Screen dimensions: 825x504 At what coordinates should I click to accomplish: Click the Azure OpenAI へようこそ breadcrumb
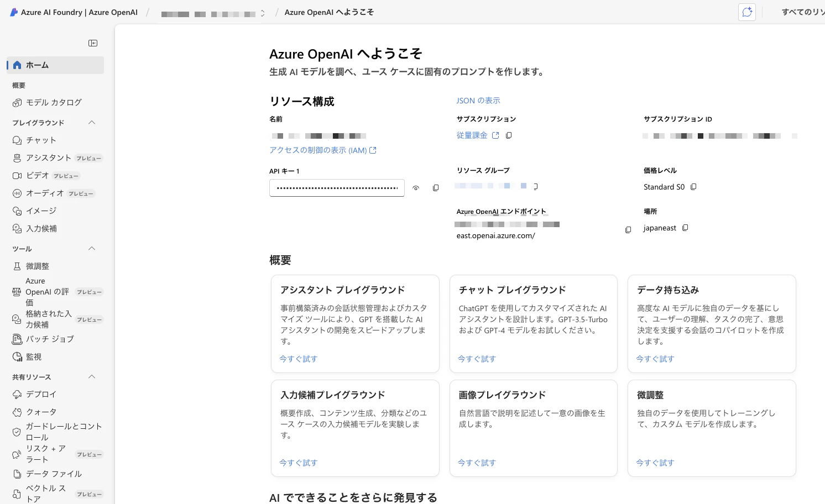329,12
